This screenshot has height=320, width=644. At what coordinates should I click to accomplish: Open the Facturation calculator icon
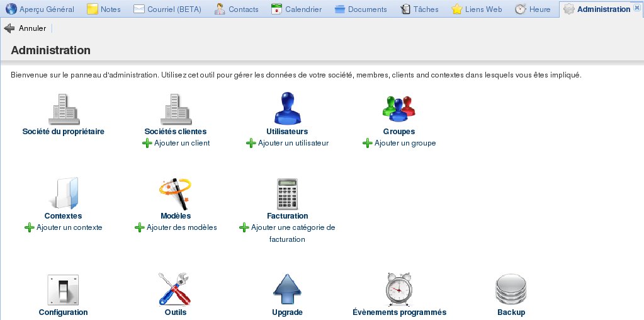pyautogui.click(x=287, y=193)
